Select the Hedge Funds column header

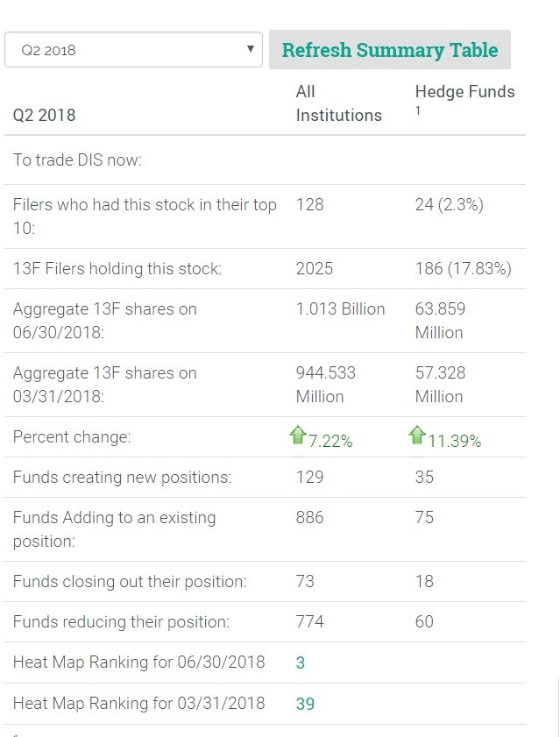pyautogui.click(x=464, y=92)
